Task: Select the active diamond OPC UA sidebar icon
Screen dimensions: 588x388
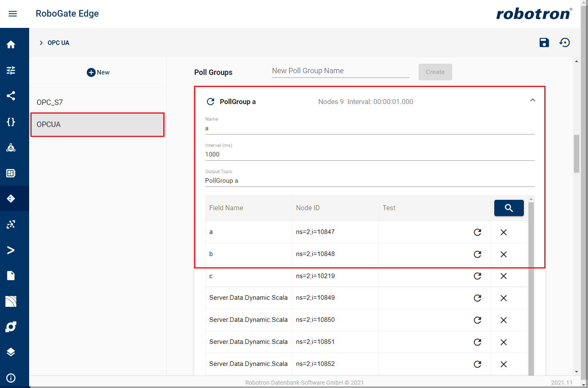Action: click(x=11, y=199)
